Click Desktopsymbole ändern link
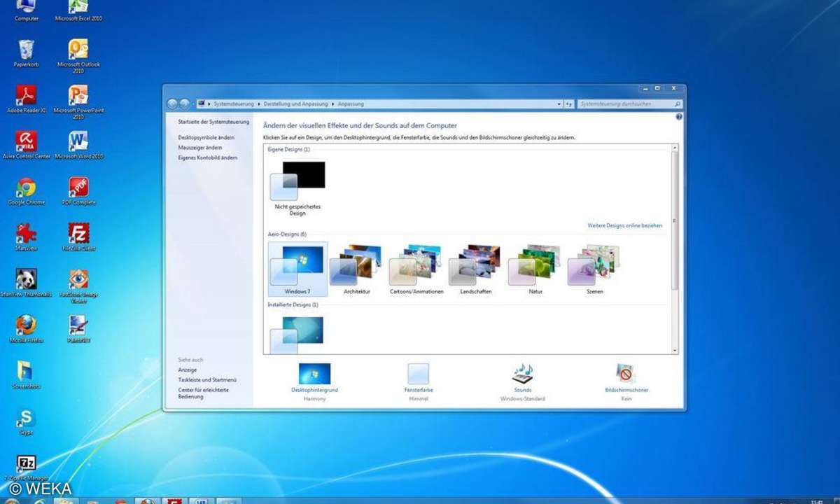 [206, 138]
